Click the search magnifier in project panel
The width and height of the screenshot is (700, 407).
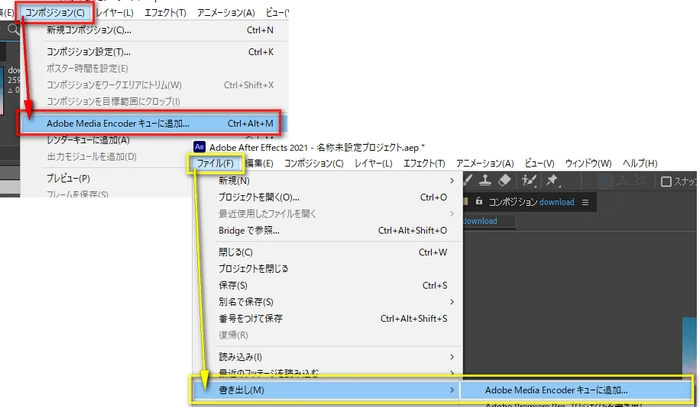13,30
